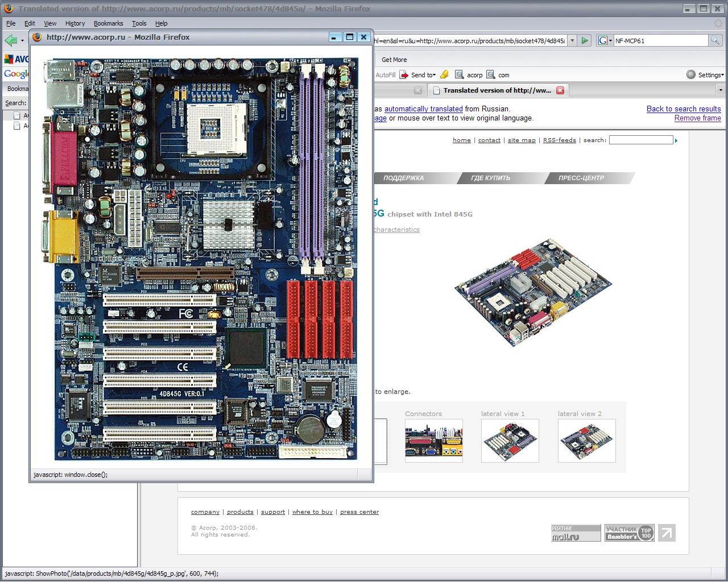This screenshot has width=728, height=582.
Task: Click the yellow highlighter icon
Action: (x=444, y=74)
